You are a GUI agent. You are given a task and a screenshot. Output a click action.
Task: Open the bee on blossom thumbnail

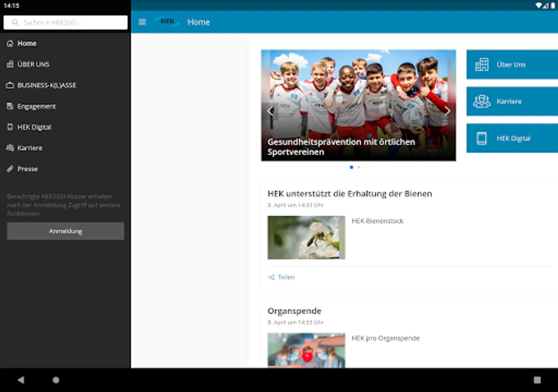coord(306,238)
